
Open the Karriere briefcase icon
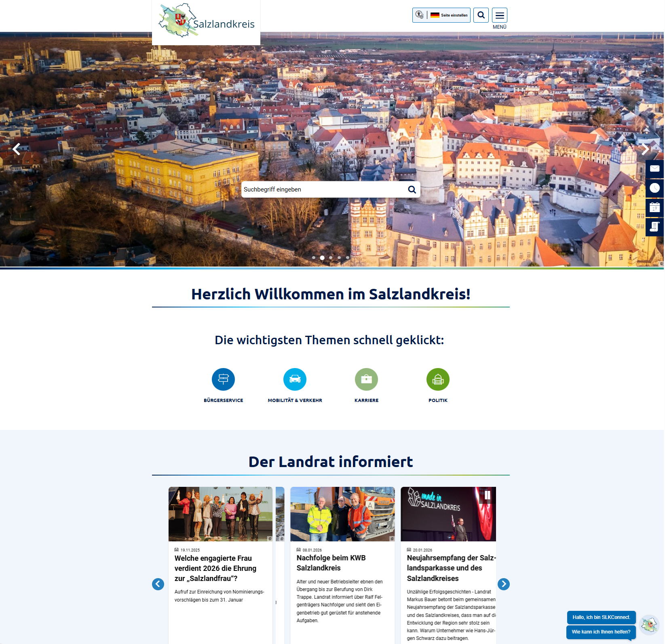coord(366,379)
